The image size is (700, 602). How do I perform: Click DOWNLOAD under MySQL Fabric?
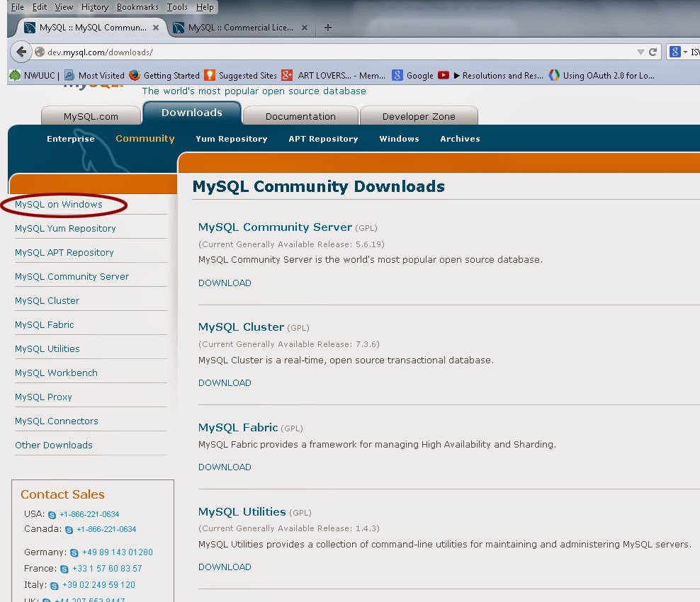tap(225, 467)
